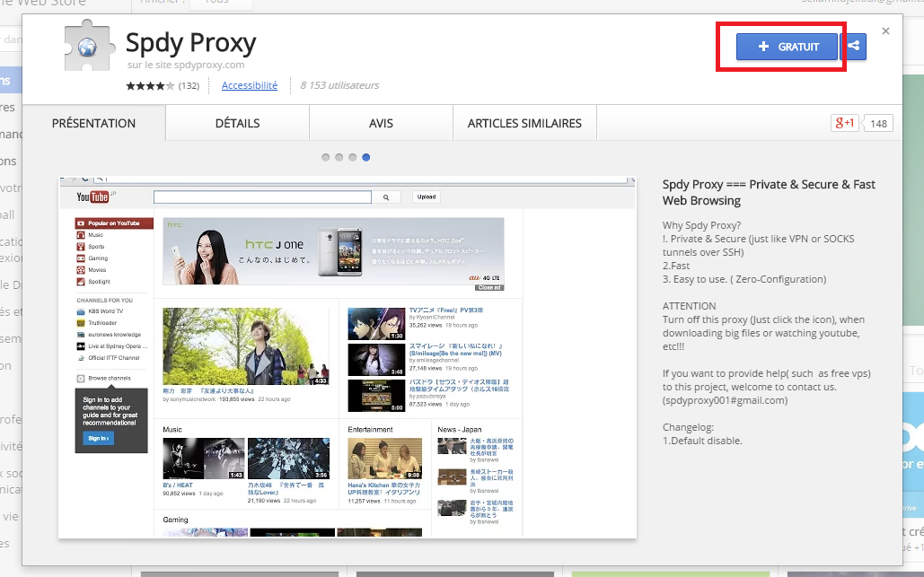Screen dimensions: 924x577
Task: Select the fourth blue carousel dot
Action: [366, 157]
